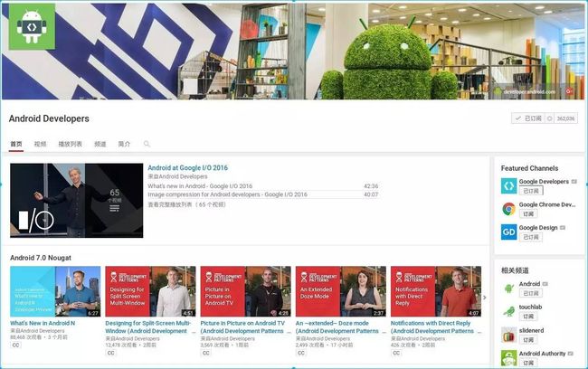Select the Home (首页) tab
This screenshot has height=369, width=588.
16,144
